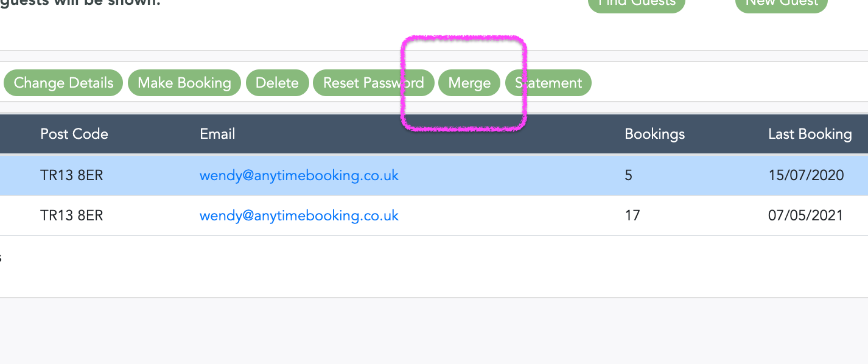Sort by Bookings column header
Screen dimensions: 868x364
655,134
